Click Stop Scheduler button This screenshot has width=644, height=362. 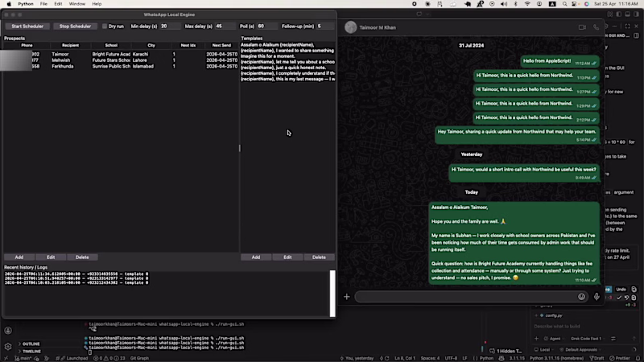point(75,27)
